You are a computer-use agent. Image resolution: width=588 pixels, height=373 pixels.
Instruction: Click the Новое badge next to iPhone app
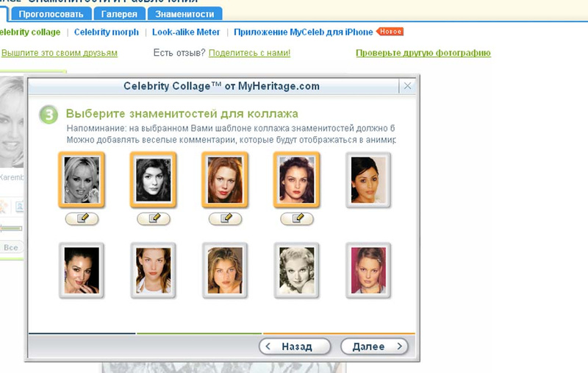click(x=390, y=32)
